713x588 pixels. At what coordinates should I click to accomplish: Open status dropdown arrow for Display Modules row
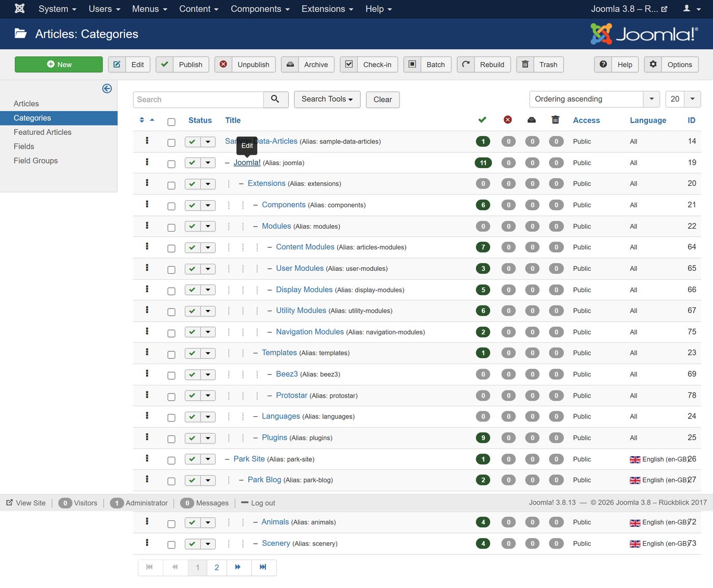[x=208, y=290]
